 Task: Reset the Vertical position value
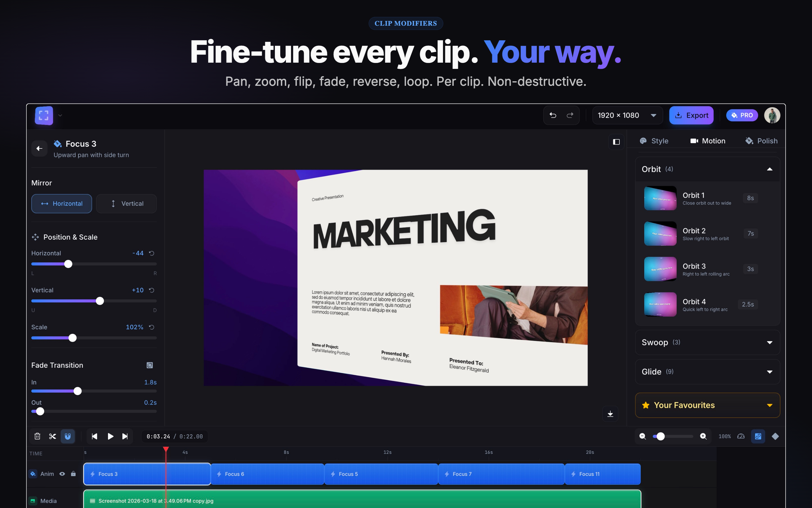click(152, 290)
